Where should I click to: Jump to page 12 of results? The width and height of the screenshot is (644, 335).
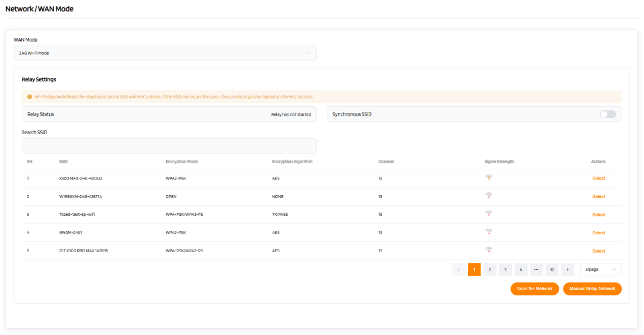click(x=552, y=270)
